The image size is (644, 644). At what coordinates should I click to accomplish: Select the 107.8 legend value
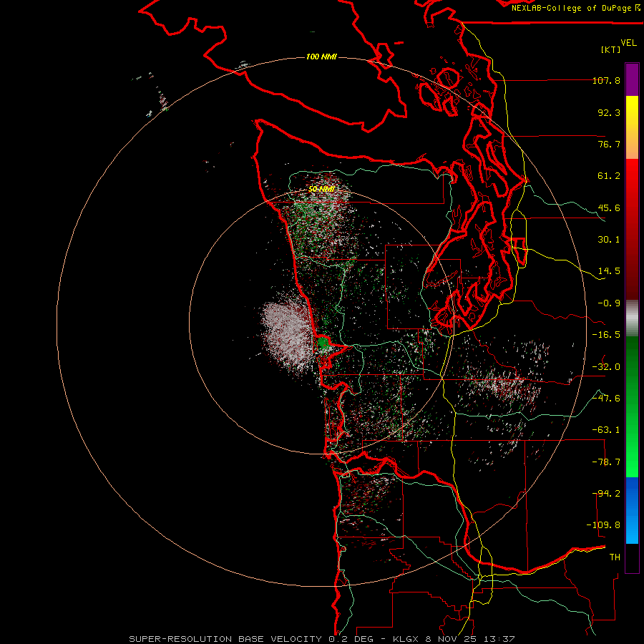606,80
